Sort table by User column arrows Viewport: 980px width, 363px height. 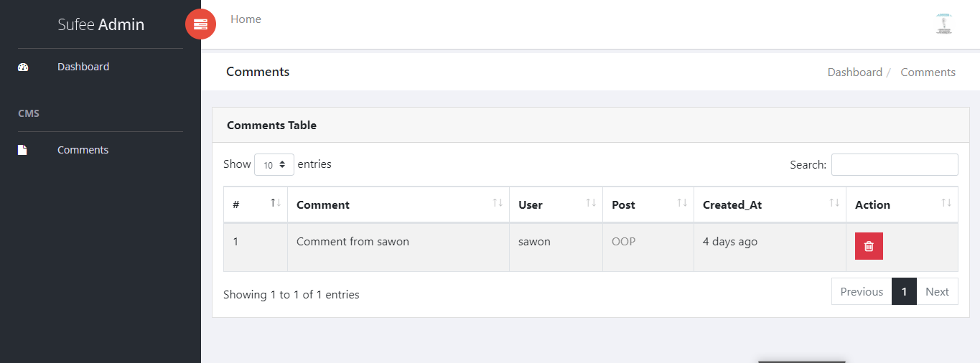tap(591, 204)
